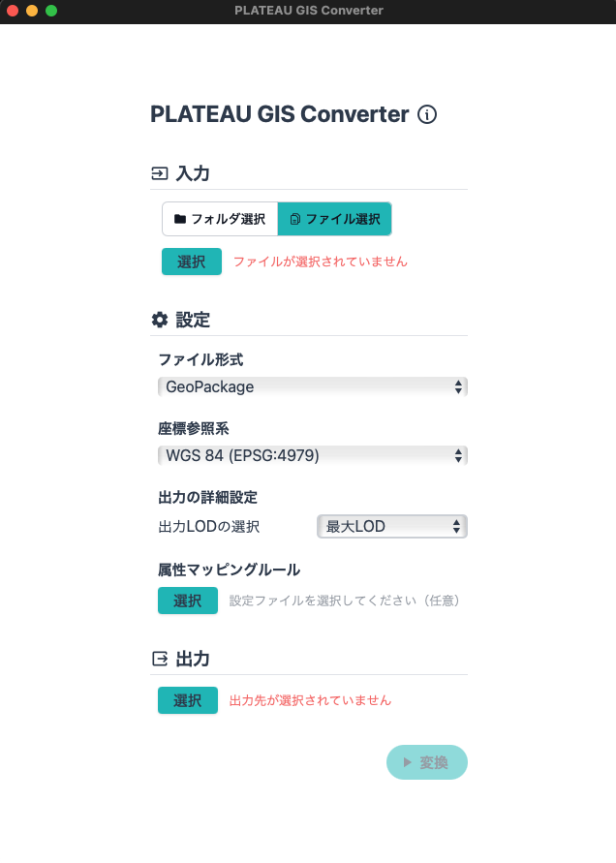
Task: Click the PLATEAU GIS Converter title bar
Action: click(308, 11)
